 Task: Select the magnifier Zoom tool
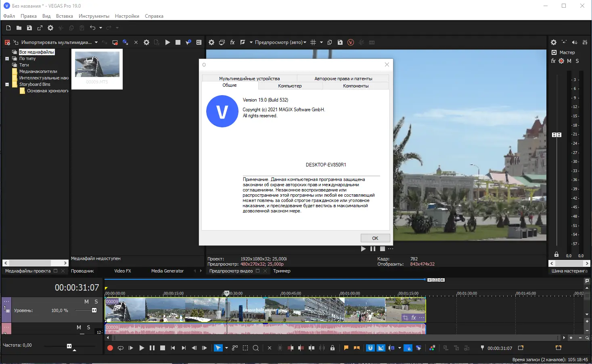click(256, 348)
